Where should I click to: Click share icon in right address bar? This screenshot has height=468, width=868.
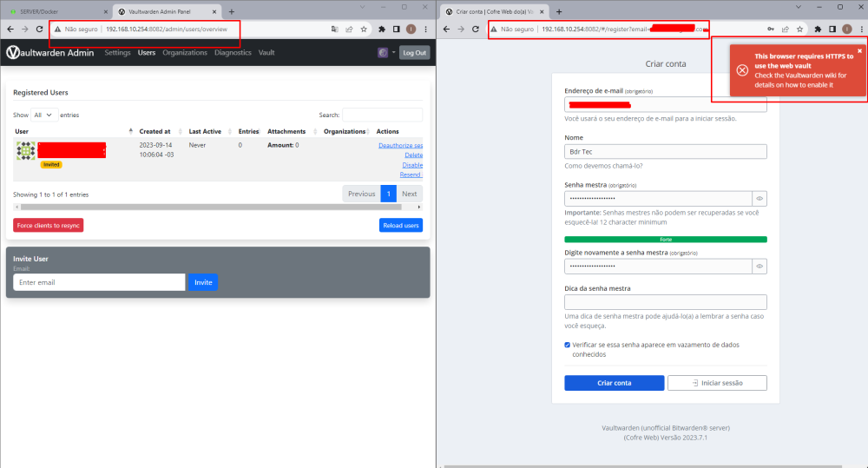pos(785,29)
